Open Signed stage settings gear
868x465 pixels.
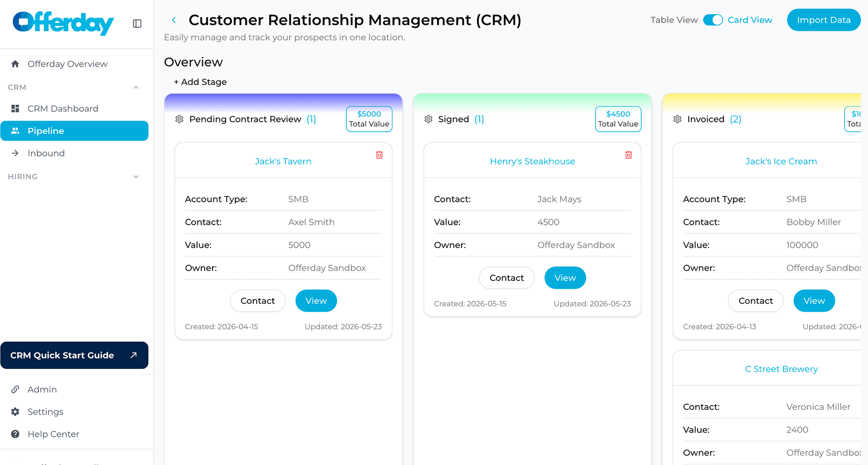point(428,119)
